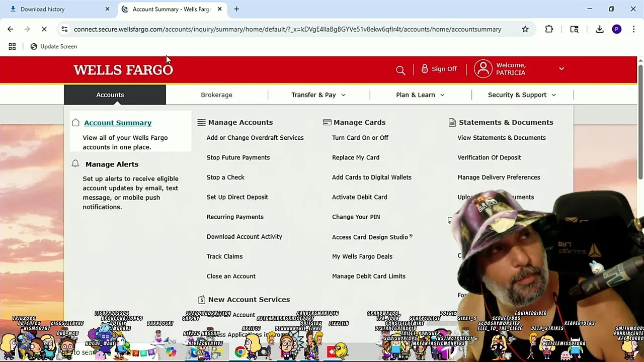Open the apps grid in bookmarks bar
Viewport: 644px width, 362px height.
pyautogui.click(x=12, y=46)
